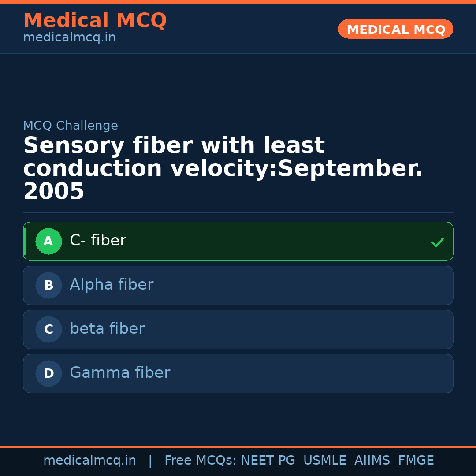Click the MCQ Challenge label
This screenshot has width=476, height=476.
pyautogui.click(x=71, y=126)
